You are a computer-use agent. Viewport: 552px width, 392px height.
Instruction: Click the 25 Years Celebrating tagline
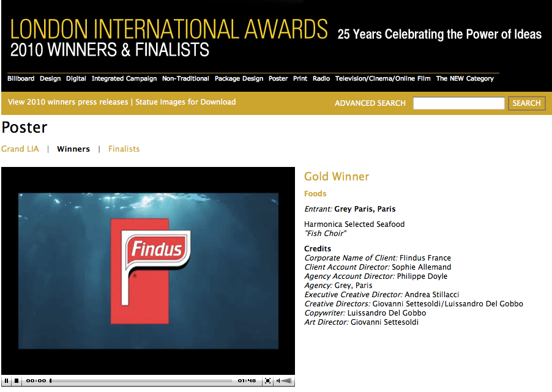pos(439,34)
